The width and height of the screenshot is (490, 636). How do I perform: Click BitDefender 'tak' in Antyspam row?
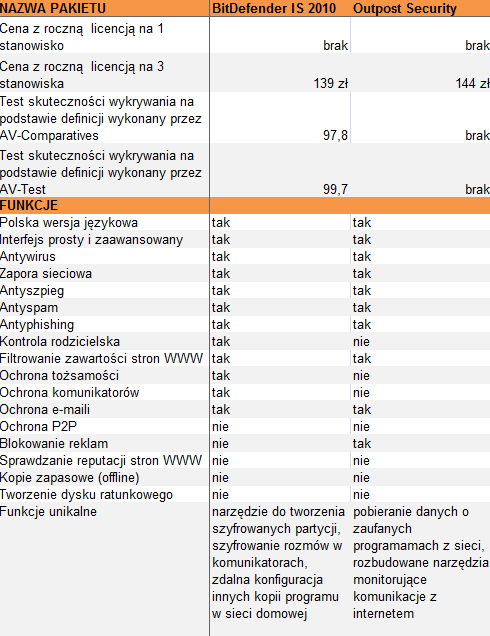(221, 308)
